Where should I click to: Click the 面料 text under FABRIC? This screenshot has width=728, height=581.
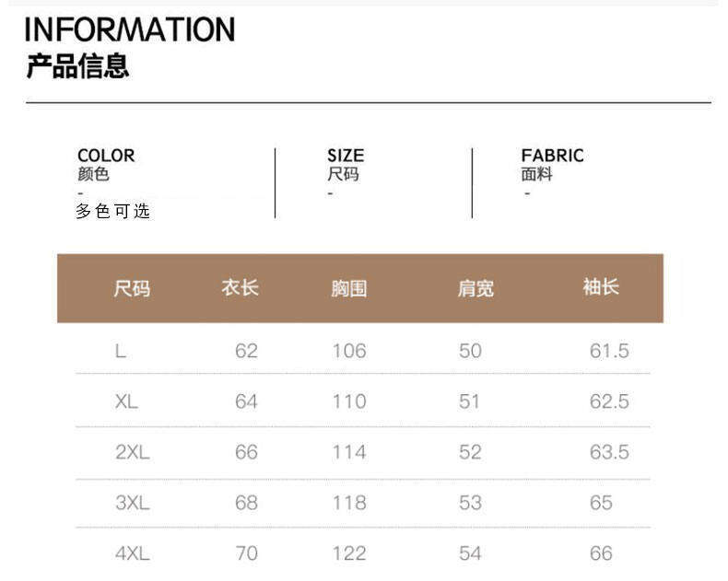point(537,174)
